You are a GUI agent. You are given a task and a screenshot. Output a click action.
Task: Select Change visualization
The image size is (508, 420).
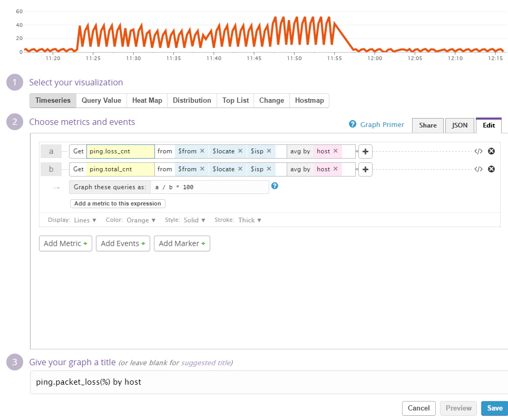271,101
